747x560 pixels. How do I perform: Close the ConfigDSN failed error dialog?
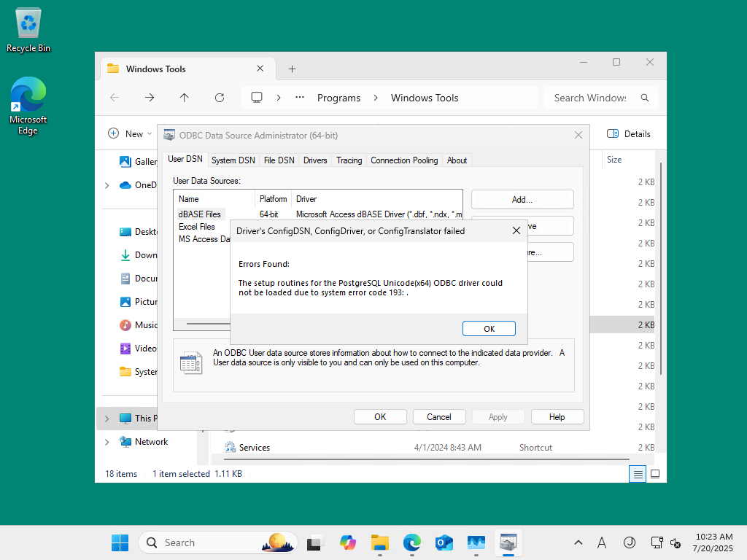[x=516, y=230]
